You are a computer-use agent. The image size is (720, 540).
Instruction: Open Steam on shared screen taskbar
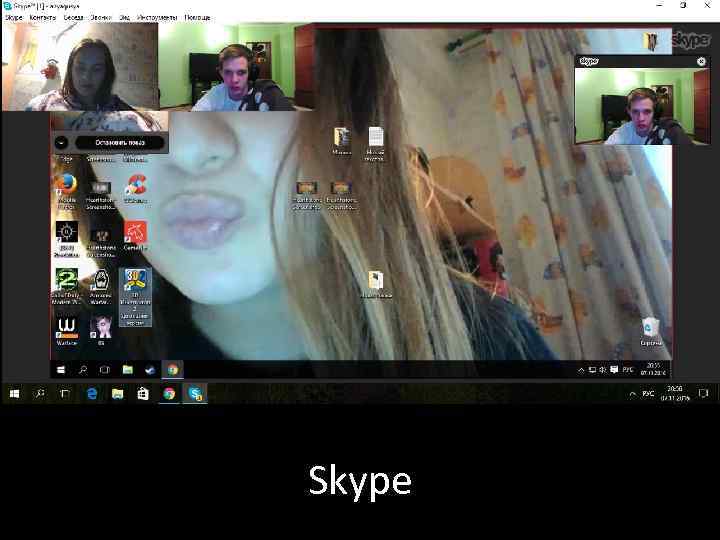point(150,370)
